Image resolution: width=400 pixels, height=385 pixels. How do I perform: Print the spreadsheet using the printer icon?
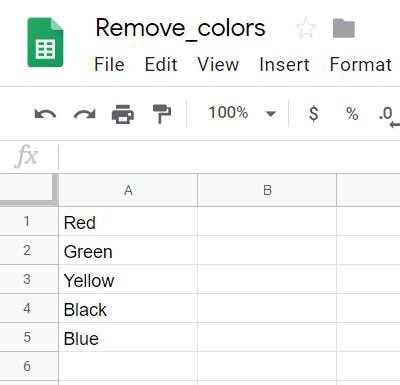[123, 114]
